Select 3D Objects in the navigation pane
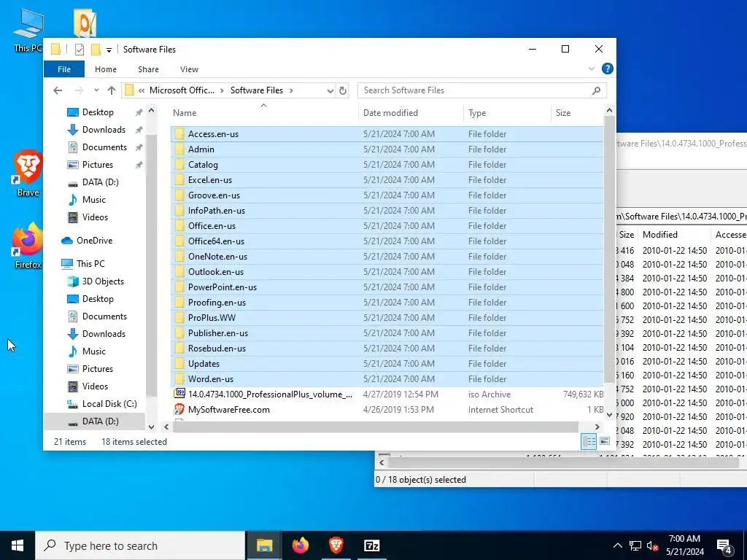This screenshot has height=560, width=747. (103, 281)
